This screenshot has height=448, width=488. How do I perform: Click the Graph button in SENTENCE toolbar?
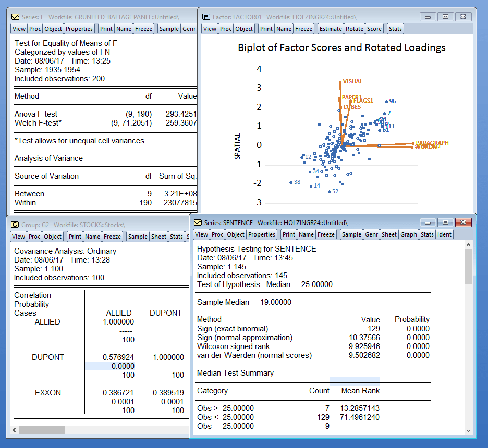pyautogui.click(x=409, y=234)
